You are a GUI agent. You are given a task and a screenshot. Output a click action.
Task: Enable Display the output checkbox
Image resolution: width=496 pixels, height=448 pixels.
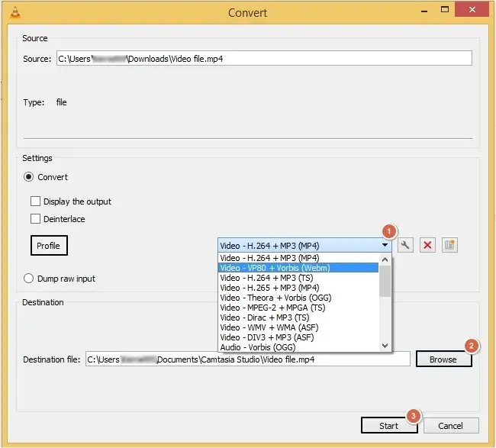[35, 201]
